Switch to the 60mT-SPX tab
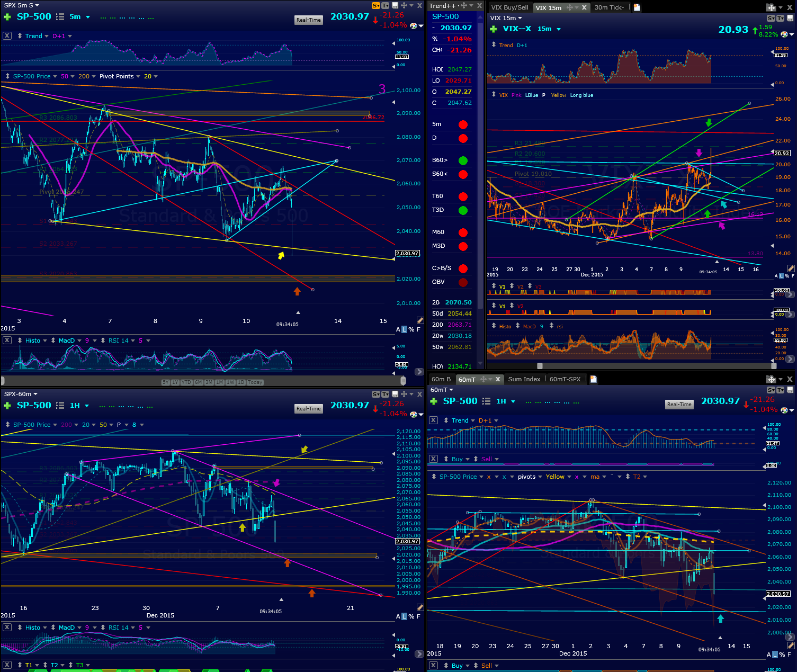 click(565, 379)
